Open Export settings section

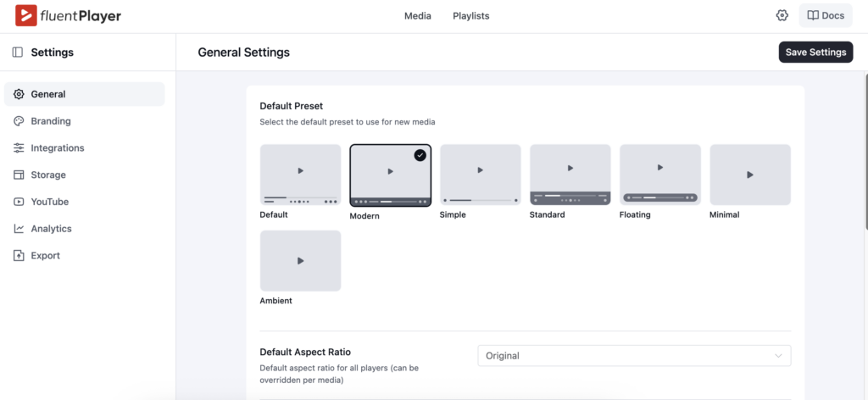[x=84, y=256]
